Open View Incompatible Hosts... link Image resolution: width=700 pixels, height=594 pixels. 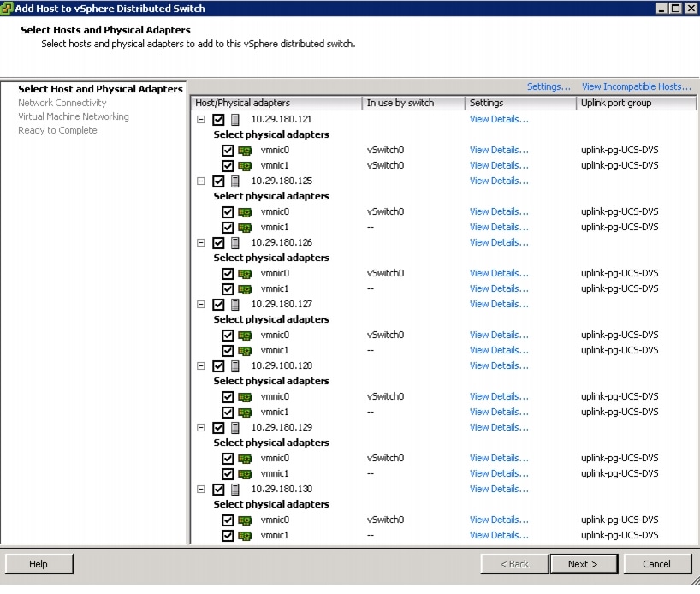[636, 86]
